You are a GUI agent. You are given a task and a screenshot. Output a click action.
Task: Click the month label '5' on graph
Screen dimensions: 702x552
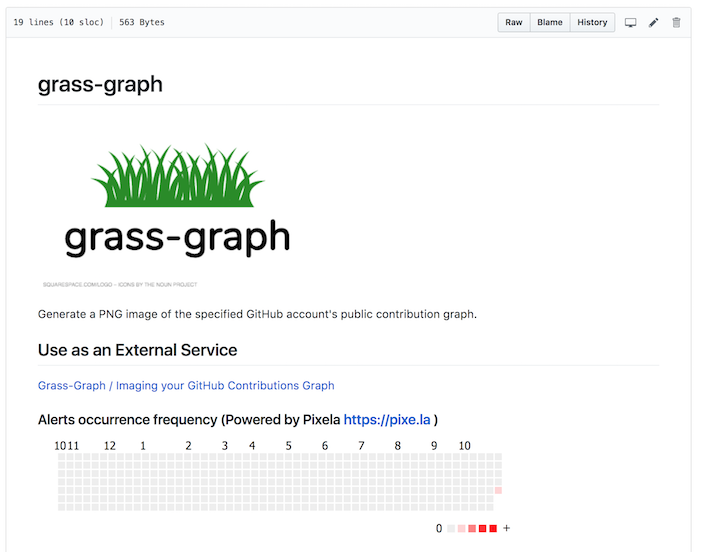[288, 445]
